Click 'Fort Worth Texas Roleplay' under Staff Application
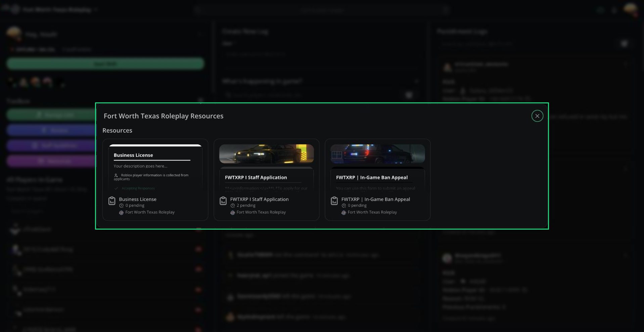Image resolution: width=644 pixels, height=332 pixels. coord(261,212)
